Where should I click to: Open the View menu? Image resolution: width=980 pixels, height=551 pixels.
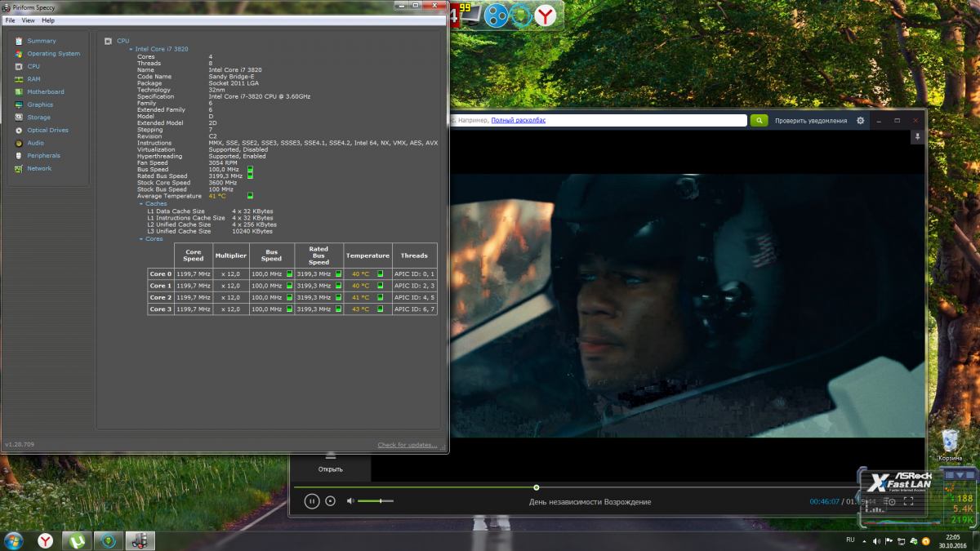pos(29,20)
